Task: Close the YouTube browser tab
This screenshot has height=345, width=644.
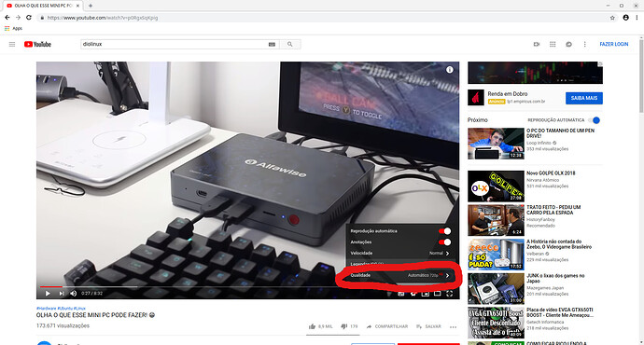Action: click(77, 6)
